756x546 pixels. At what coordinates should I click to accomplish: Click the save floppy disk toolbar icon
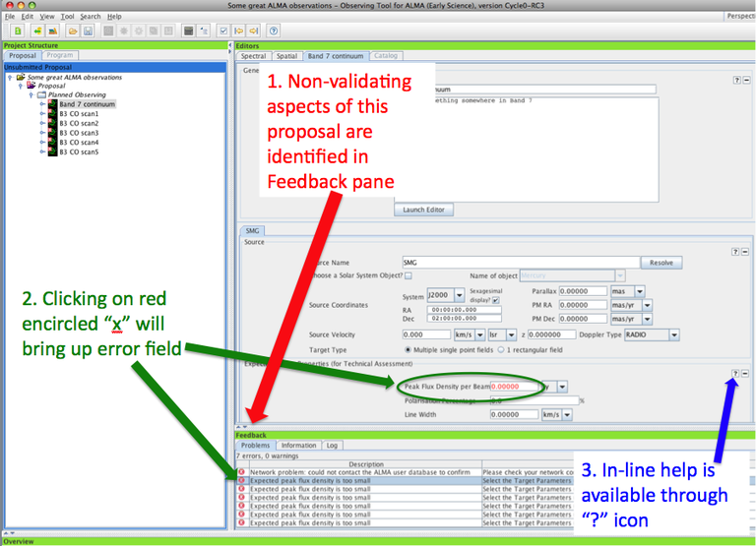pos(88,30)
